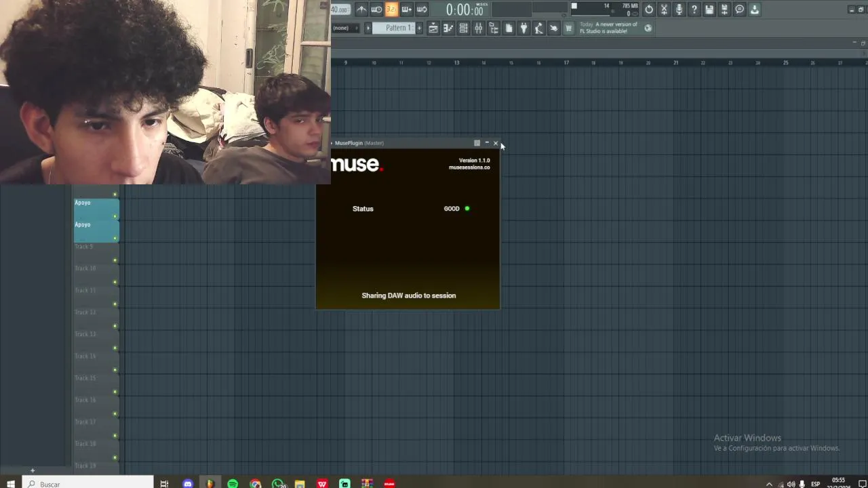Open the Playlist view icon

tap(433, 28)
